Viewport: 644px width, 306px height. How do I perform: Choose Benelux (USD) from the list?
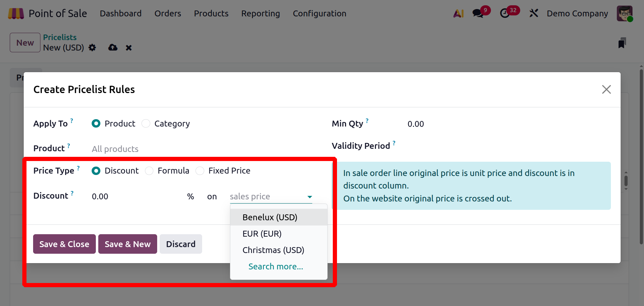click(270, 217)
